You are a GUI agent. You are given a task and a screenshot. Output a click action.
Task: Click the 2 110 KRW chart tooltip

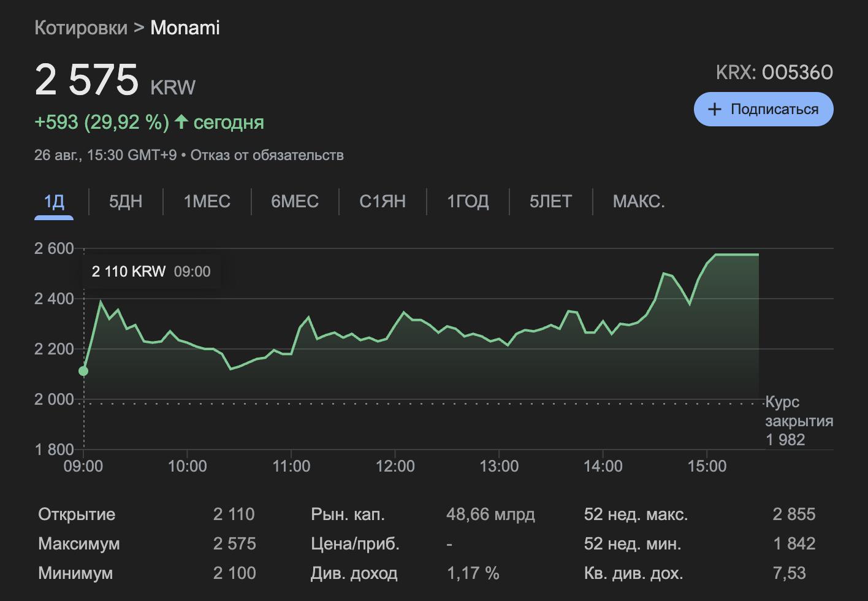[x=151, y=272]
